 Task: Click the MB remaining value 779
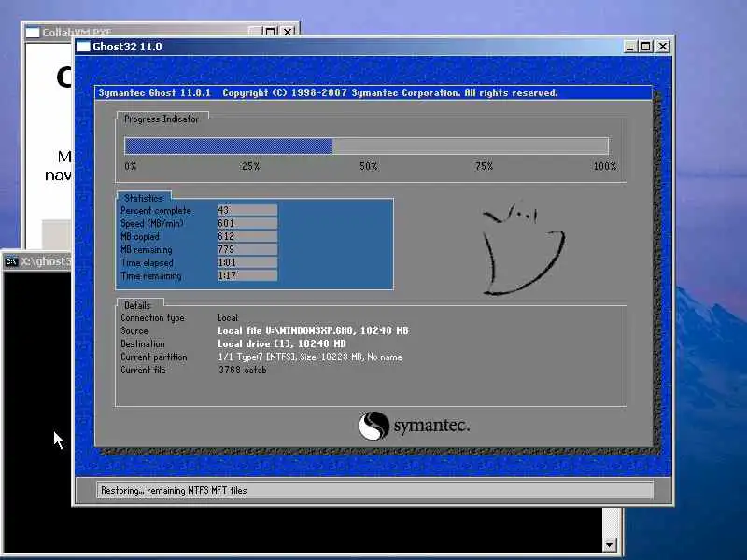coord(247,249)
